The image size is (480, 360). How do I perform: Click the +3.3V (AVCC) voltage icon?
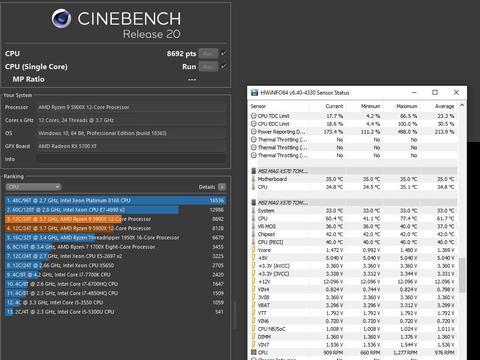254,266
